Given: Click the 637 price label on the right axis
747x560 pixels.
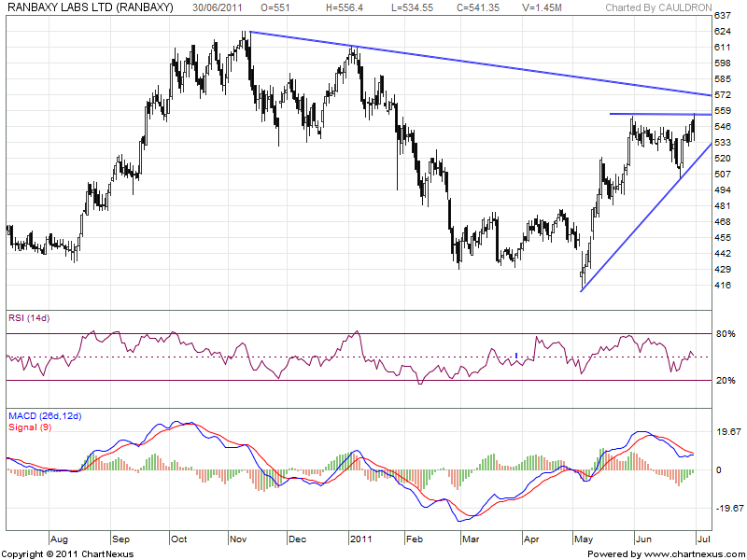Looking at the screenshot, I should coord(723,17).
